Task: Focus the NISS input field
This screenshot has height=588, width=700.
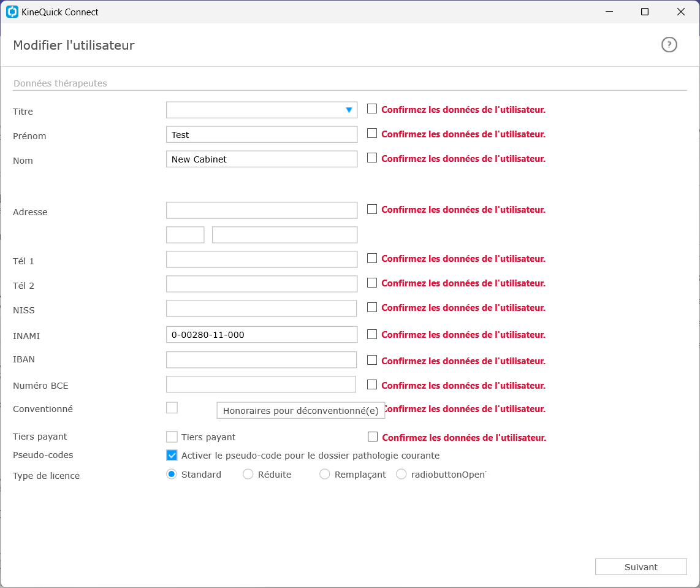Action: 261,308
